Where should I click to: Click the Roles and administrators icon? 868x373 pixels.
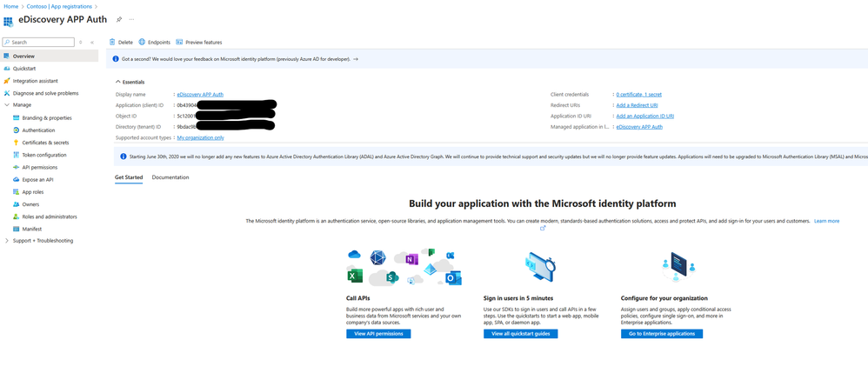tap(17, 216)
